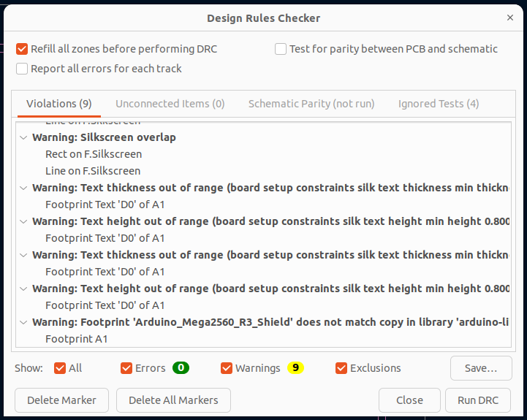The height and width of the screenshot is (420, 527).
Task: Collapse the Silkscreen overlap warning
Action: (x=24, y=137)
